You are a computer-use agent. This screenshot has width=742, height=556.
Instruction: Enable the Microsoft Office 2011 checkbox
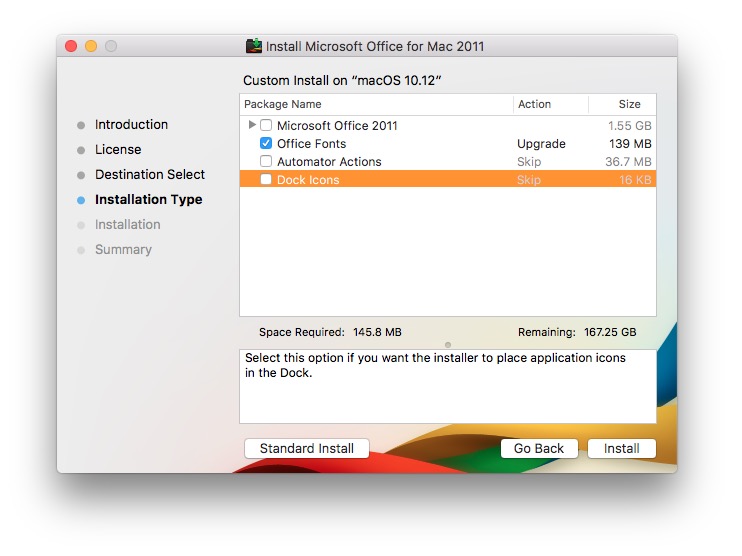coord(266,126)
